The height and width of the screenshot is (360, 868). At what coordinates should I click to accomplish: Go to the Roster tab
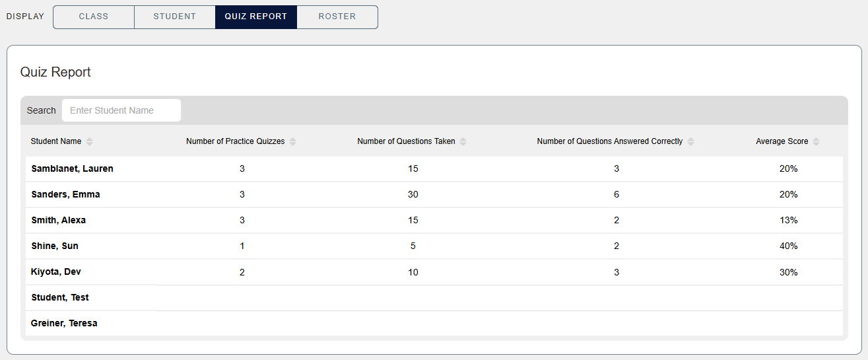pos(337,17)
